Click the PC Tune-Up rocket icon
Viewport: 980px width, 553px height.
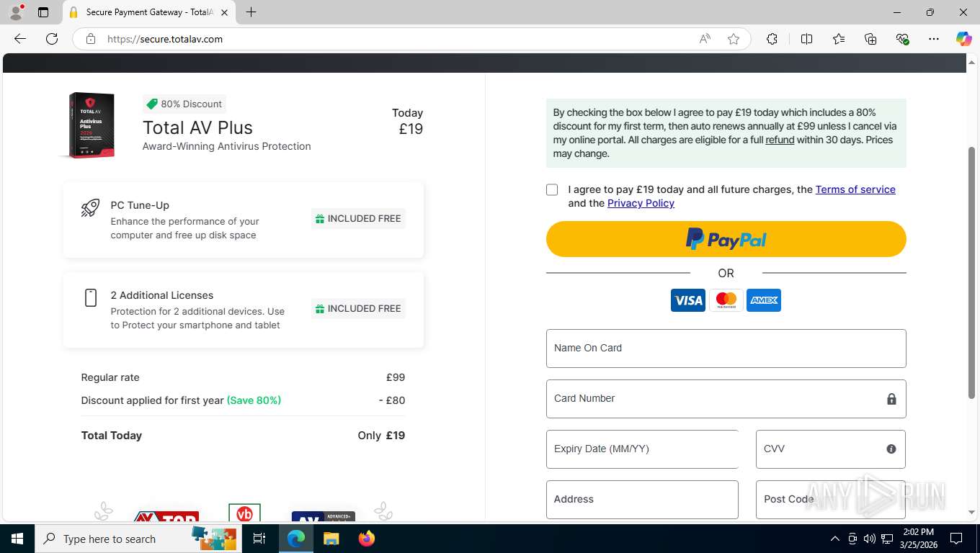coord(90,208)
